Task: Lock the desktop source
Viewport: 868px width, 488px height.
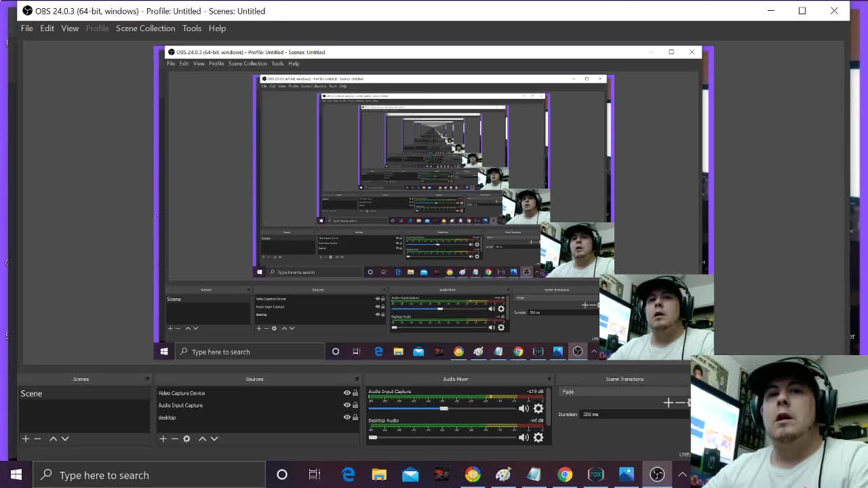Action: pos(355,418)
